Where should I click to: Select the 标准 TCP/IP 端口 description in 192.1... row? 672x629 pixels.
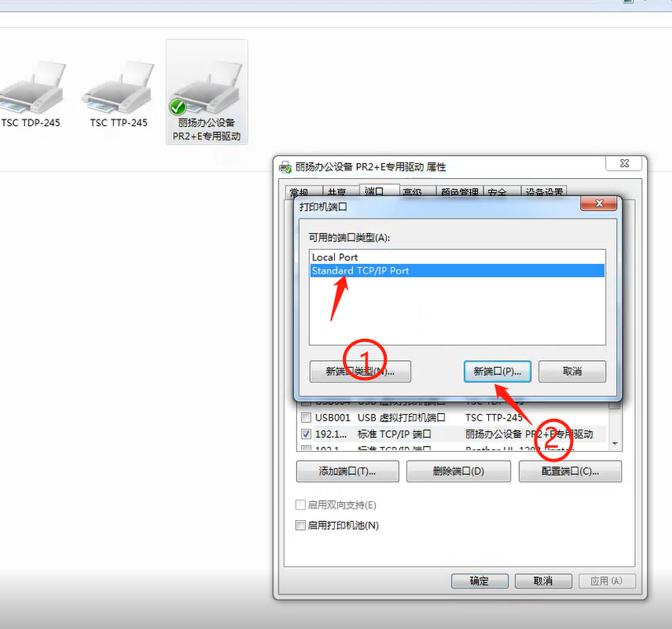pyautogui.click(x=394, y=434)
